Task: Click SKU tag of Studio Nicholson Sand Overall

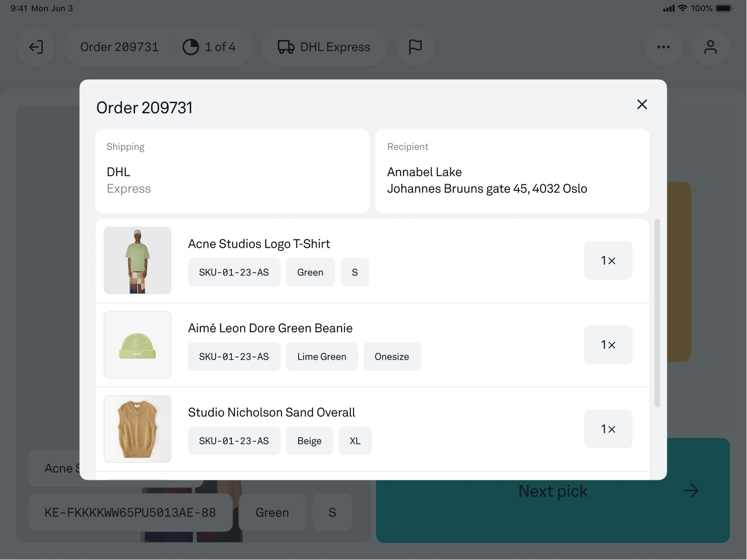Action: (x=234, y=441)
